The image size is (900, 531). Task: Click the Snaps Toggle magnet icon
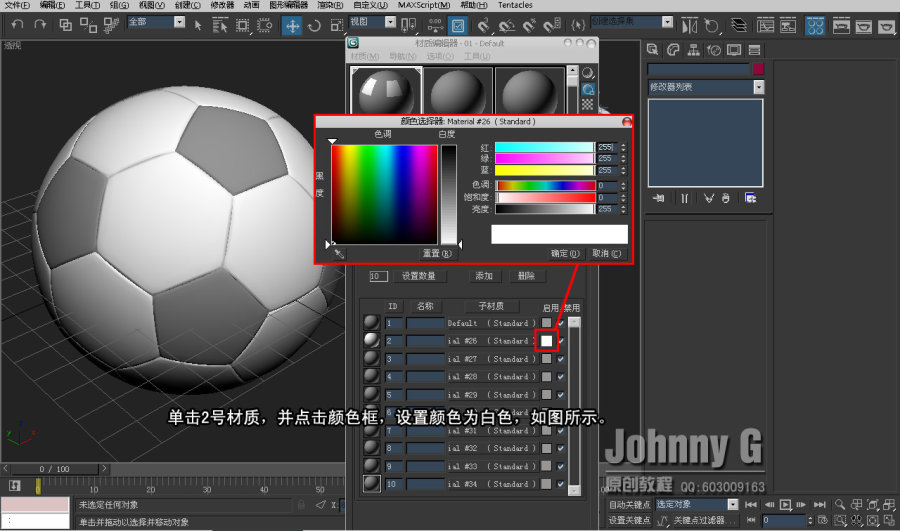click(484, 26)
